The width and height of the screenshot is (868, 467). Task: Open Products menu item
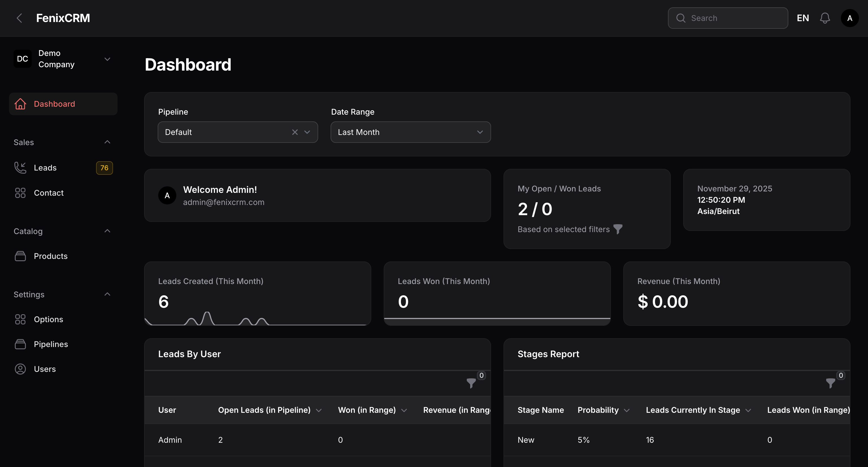click(x=63, y=256)
